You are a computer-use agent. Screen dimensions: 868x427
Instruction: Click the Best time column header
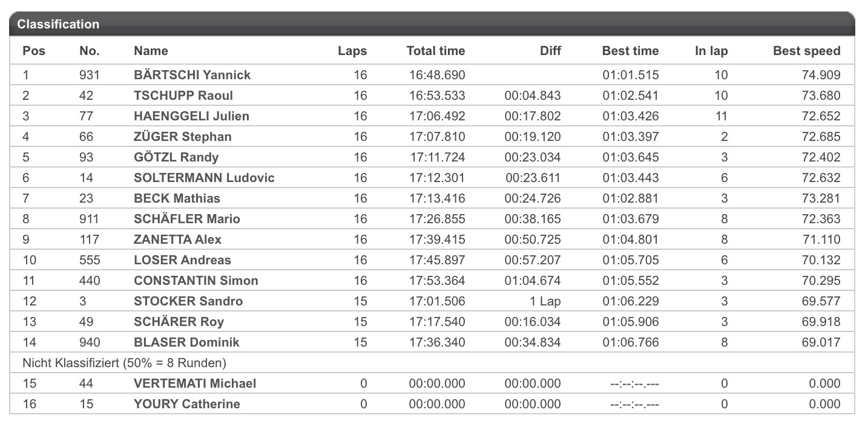coord(630,51)
